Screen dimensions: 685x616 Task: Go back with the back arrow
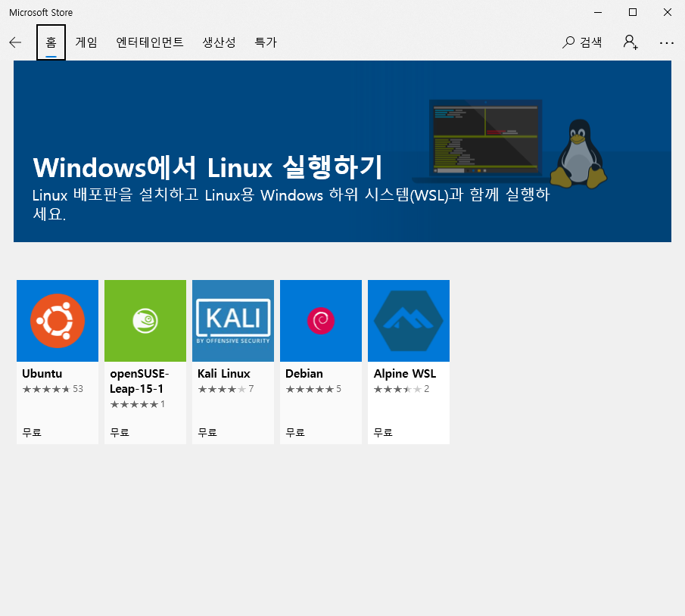pyautogui.click(x=15, y=42)
